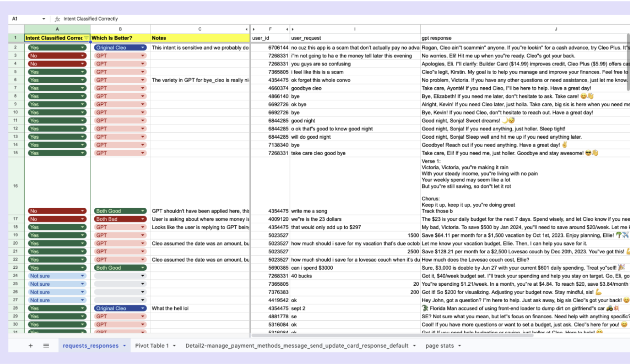Select row 16 header
The image size is (630, 364).
click(x=16, y=186)
